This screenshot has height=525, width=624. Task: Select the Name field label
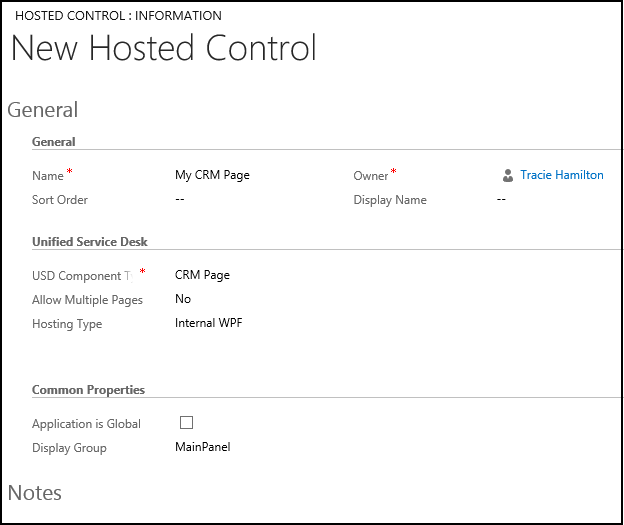tap(48, 176)
